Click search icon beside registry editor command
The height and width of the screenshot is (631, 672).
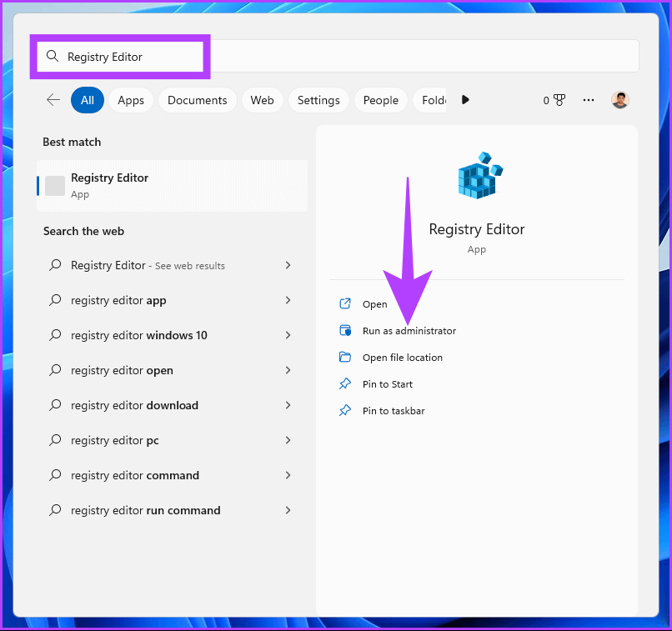click(55, 474)
